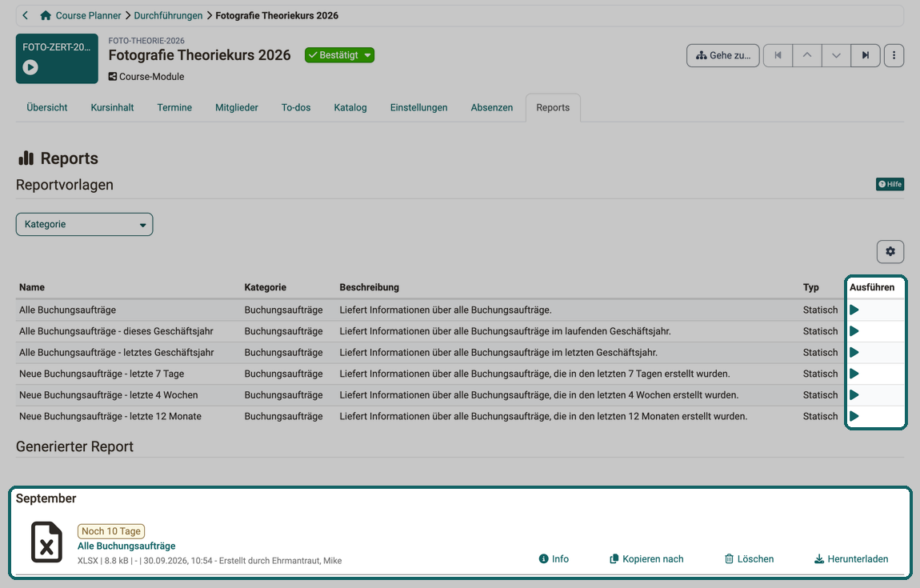The height and width of the screenshot is (588, 920).
Task: Select Neue Buchungsaufträge - letzte 12 Monate name
Action: 110,416
